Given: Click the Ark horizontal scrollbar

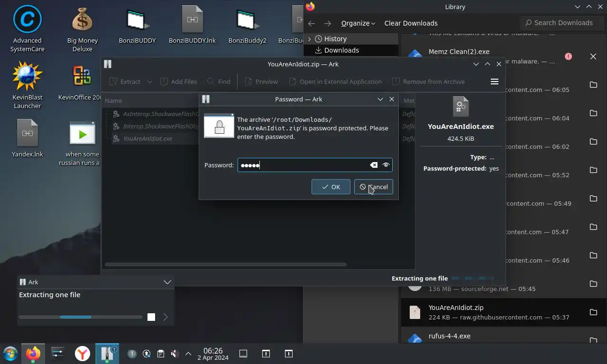Looking at the screenshot, I should 225,264.
